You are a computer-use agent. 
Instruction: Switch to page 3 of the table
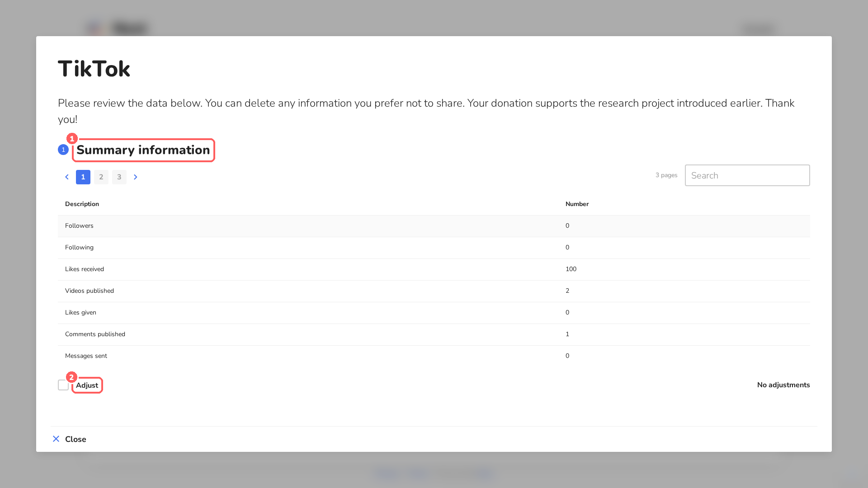(x=119, y=177)
